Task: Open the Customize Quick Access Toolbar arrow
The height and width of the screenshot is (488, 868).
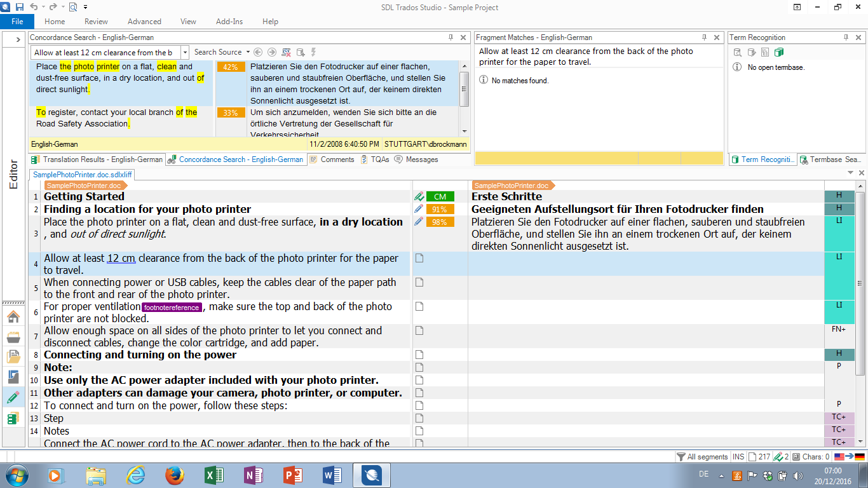Action: pos(84,8)
